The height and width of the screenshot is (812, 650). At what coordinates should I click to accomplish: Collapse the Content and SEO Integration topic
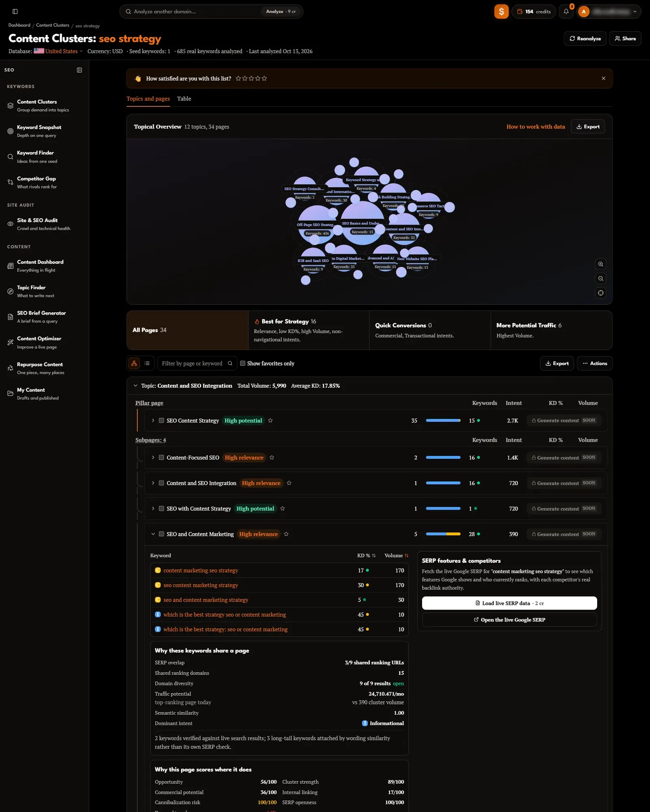point(135,386)
